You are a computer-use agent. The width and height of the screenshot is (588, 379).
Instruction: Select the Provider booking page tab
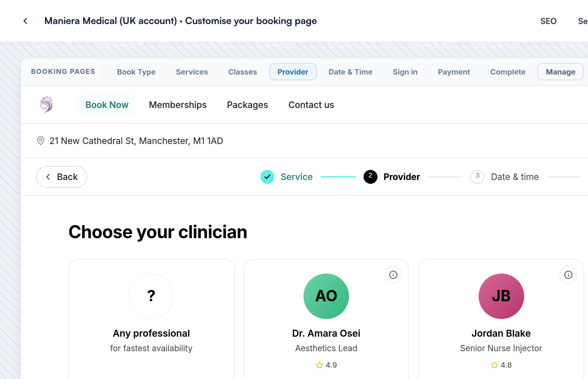[293, 72]
